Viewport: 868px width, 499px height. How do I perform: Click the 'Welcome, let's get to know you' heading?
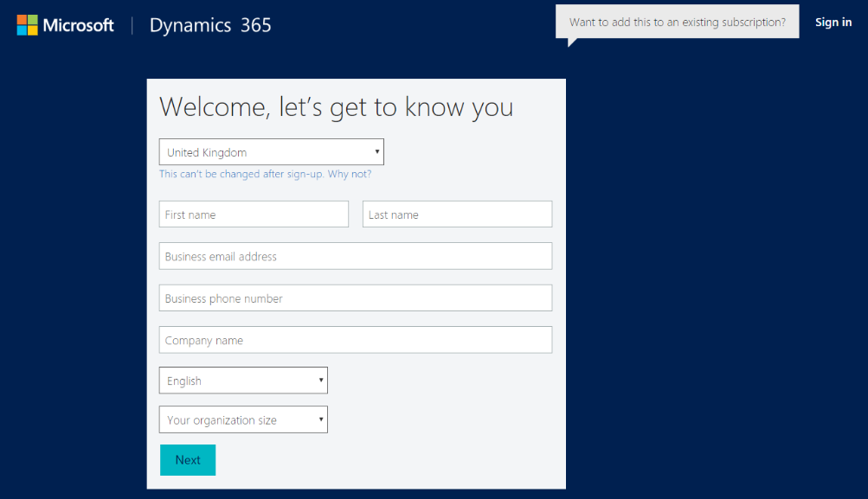(337, 107)
